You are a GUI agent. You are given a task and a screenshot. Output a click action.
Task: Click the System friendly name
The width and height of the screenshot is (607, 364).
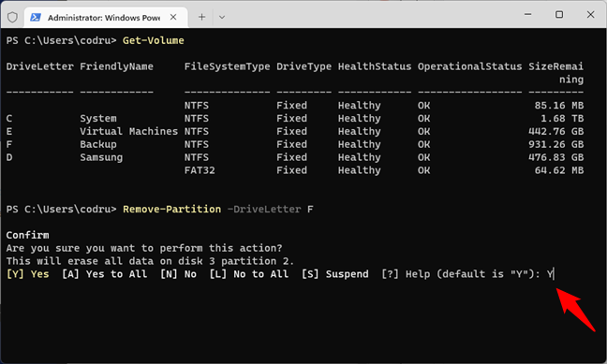[98, 118]
